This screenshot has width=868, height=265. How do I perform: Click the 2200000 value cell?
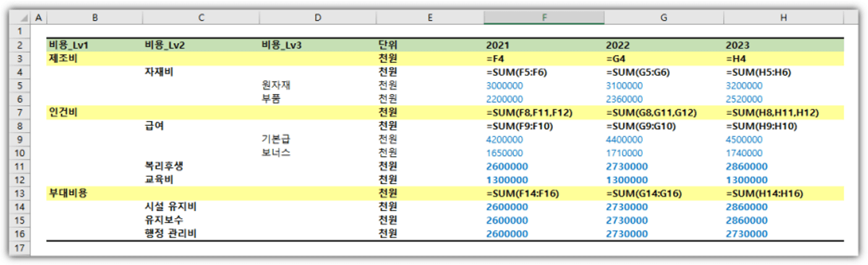pyautogui.click(x=544, y=99)
